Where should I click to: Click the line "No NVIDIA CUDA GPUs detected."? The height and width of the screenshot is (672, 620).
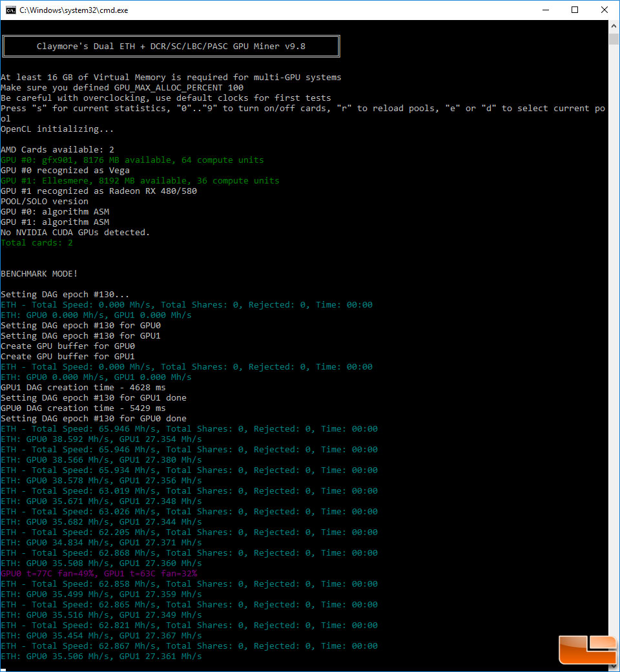click(76, 232)
